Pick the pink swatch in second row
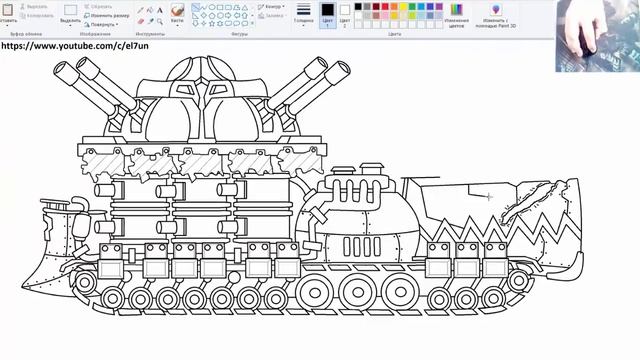The image size is (640, 360). coord(385,16)
